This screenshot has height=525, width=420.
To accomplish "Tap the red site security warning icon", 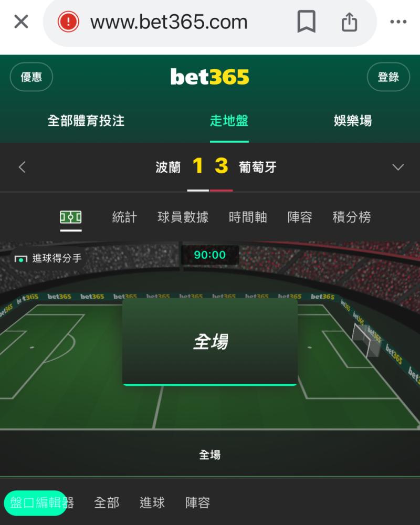I will point(68,22).
